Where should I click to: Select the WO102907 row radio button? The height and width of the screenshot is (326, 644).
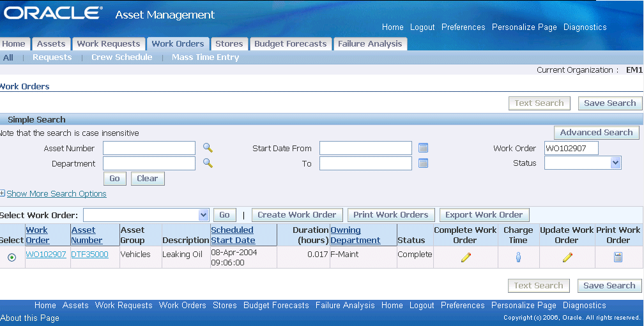[x=12, y=257]
